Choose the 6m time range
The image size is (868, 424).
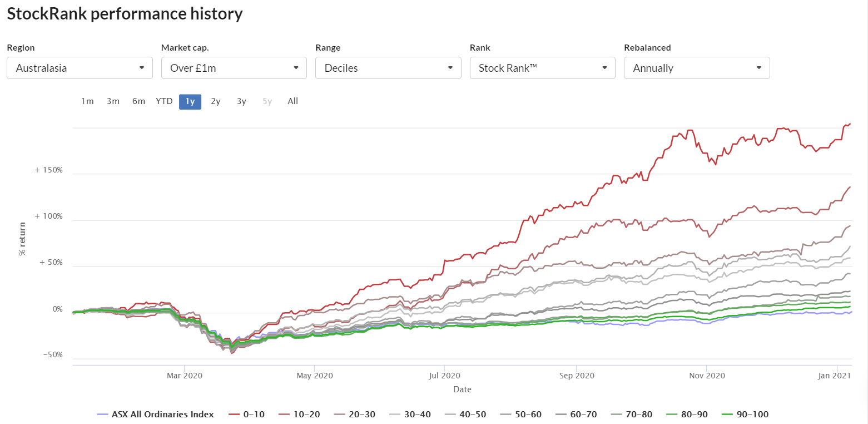(138, 101)
